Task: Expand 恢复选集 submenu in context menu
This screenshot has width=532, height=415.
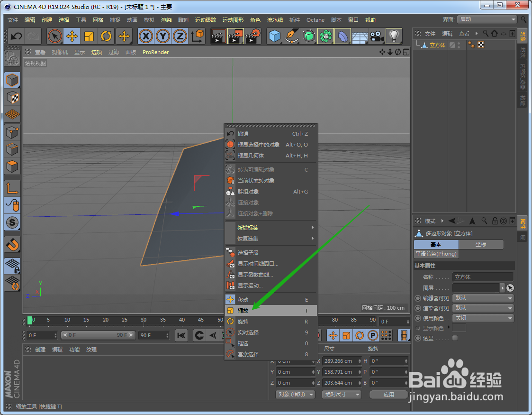Action: point(271,239)
